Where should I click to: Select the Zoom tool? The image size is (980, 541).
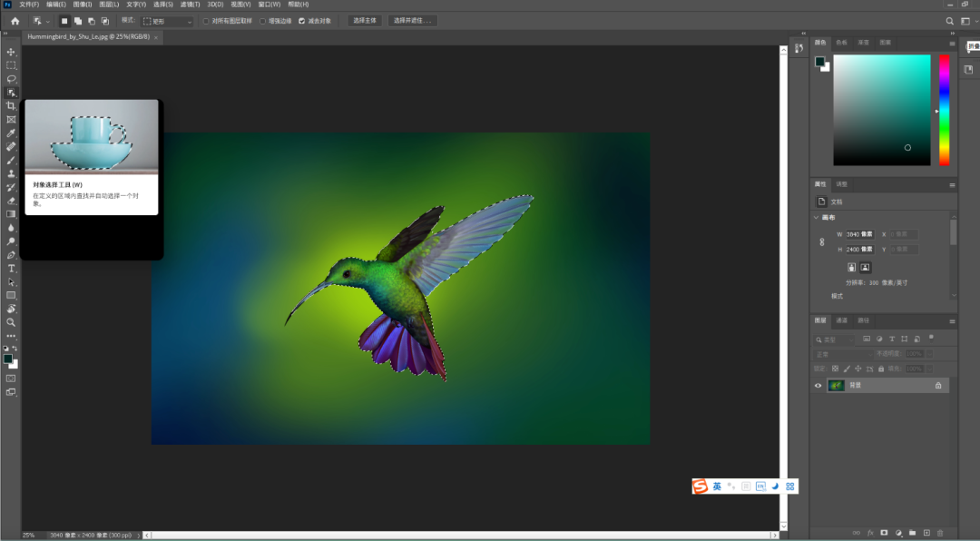[x=11, y=322]
